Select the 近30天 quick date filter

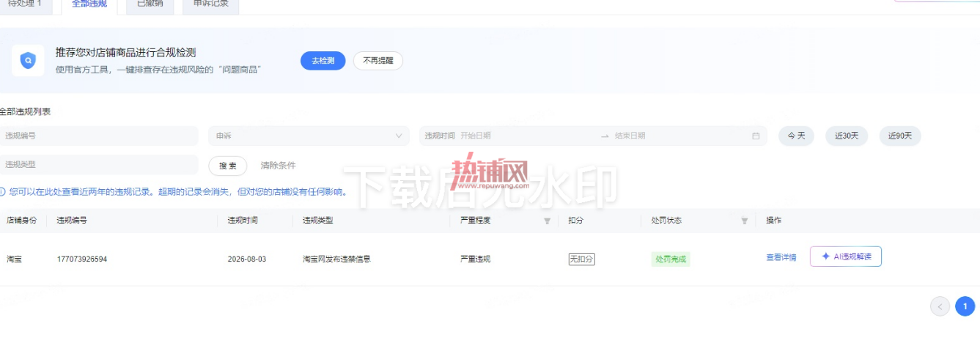847,136
